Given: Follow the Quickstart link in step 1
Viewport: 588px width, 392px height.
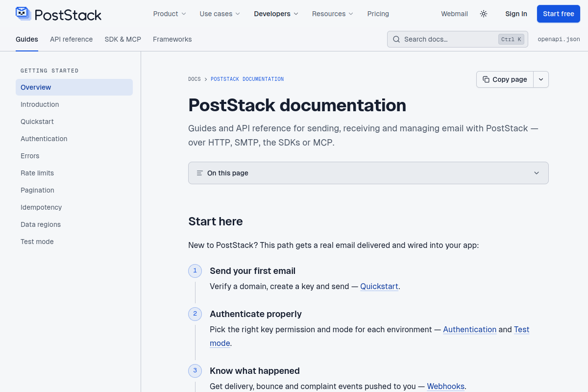Looking at the screenshot, I should coord(379,286).
